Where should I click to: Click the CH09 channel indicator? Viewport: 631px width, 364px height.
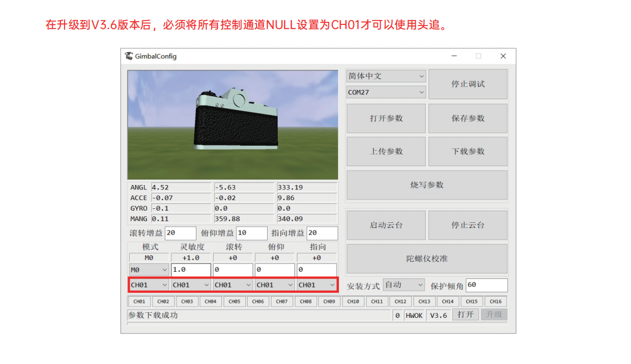[x=329, y=301]
